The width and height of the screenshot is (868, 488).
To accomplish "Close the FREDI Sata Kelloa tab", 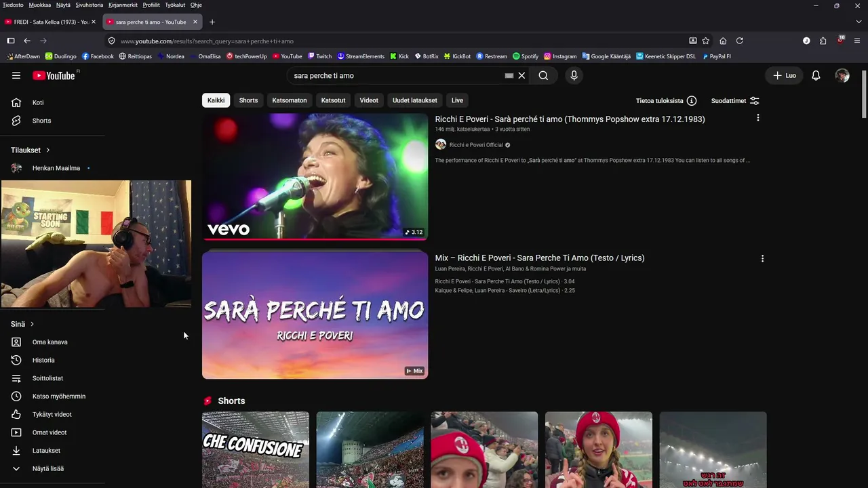I will click(x=94, y=22).
